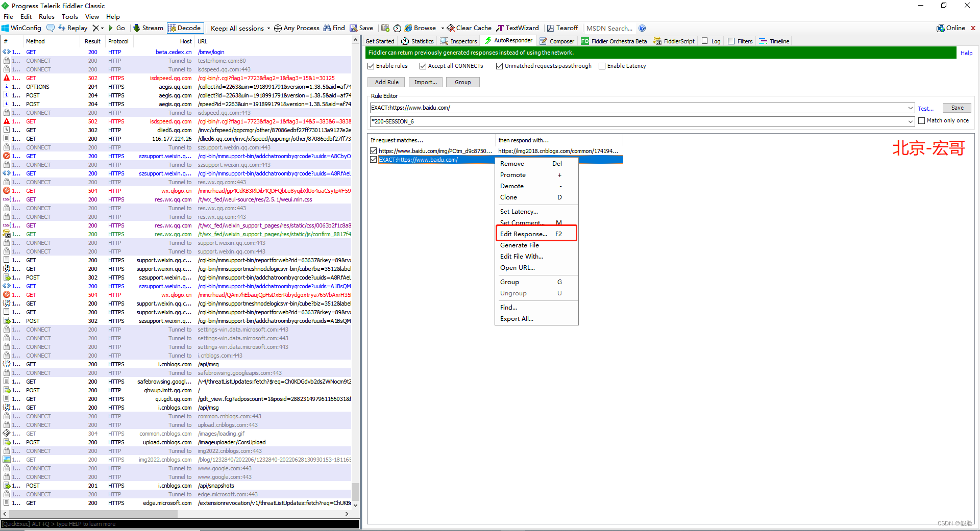
Task: Save sessions using toolbar Save
Action: pos(361,28)
